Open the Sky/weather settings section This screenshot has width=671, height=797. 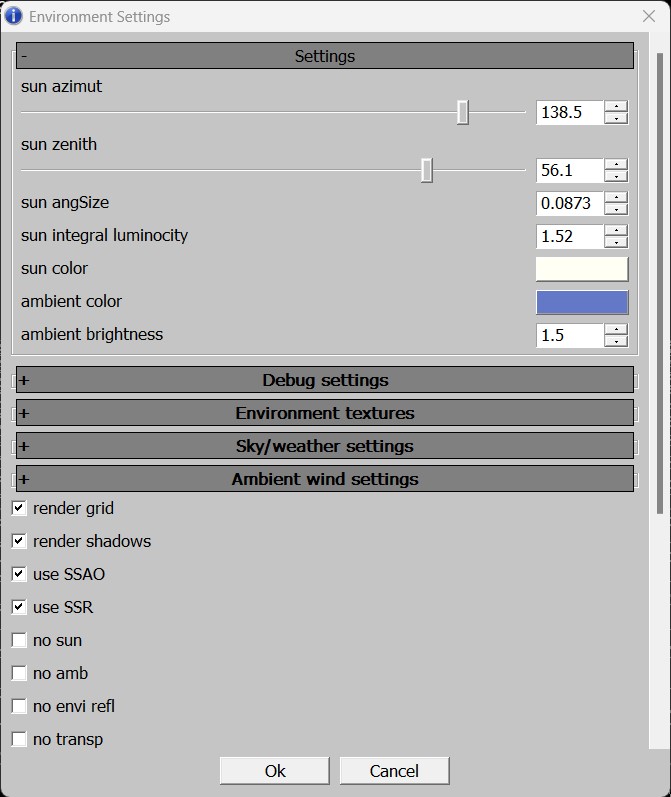click(325, 446)
